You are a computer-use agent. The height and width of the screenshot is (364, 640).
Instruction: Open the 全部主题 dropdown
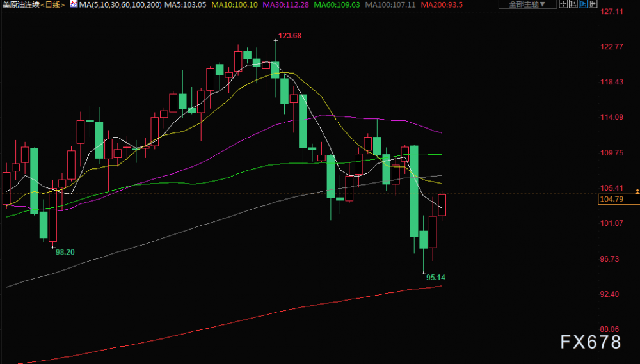(528, 4)
